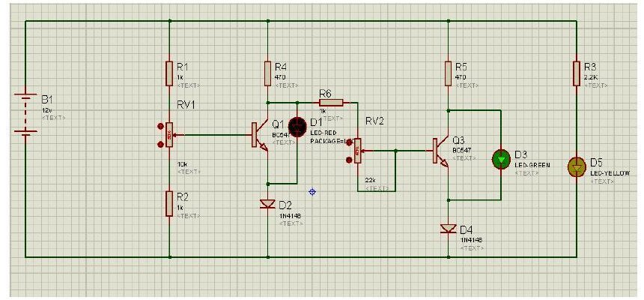Click the "D3" reference label
This screenshot has height=300, width=644.
coord(520,155)
